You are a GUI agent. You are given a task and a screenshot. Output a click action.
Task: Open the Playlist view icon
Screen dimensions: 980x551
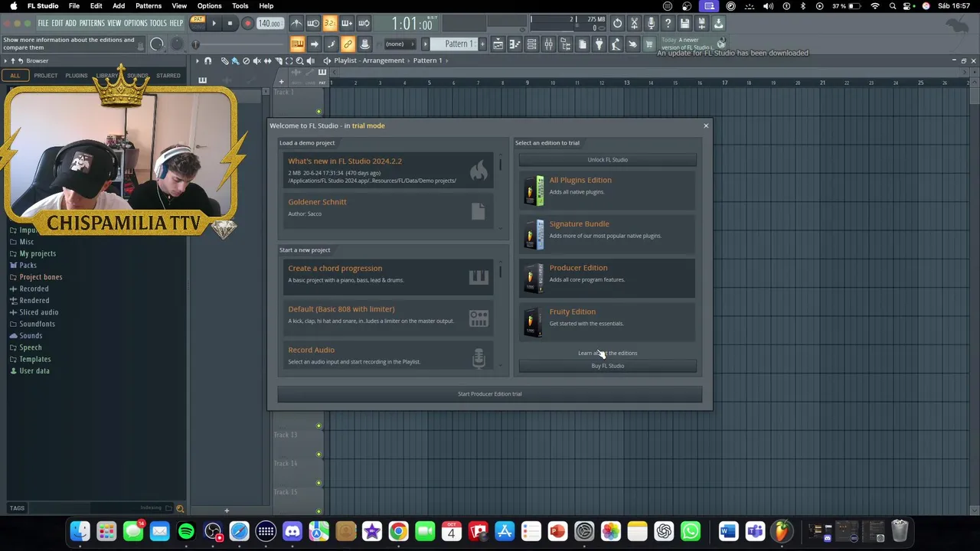tap(498, 44)
